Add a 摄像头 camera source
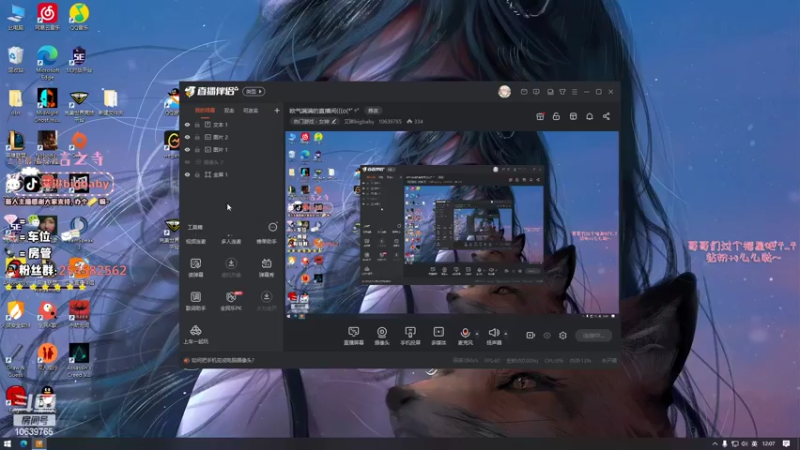 point(382,336)
